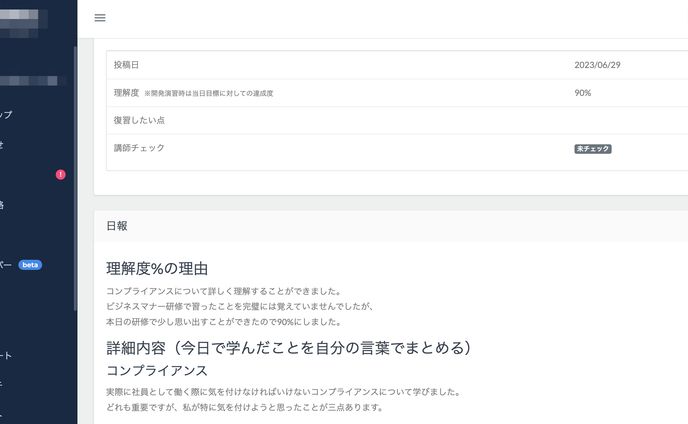Select the posting date 2023/06/29

597,65
